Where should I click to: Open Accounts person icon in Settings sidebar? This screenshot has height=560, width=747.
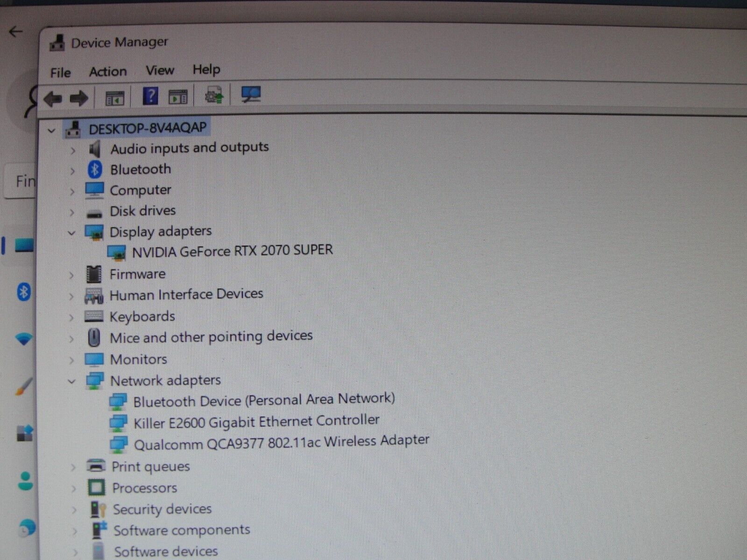(26, 481)
